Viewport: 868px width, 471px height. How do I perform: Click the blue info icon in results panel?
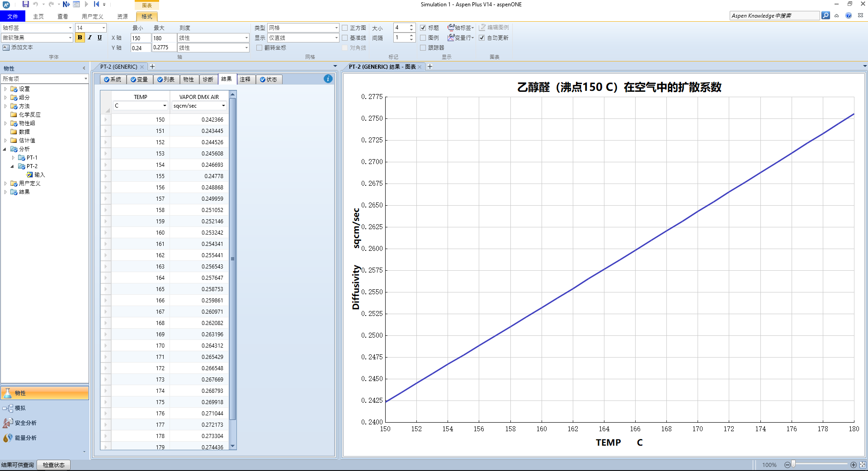(x=328, y=79)
